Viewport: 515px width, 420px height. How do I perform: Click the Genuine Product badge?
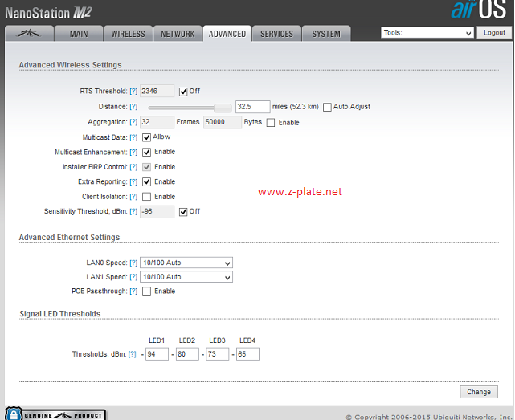click(x=55, y=414)
